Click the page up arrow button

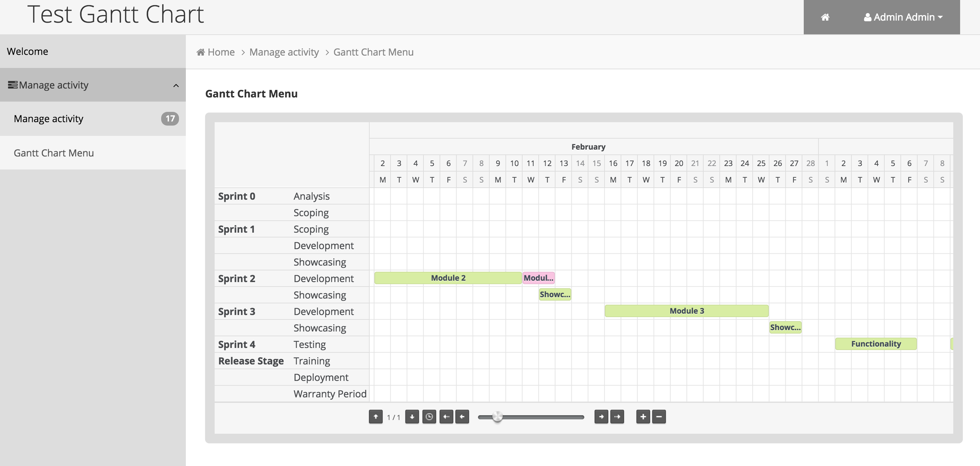pyautogui.click(x=375, y=417)
